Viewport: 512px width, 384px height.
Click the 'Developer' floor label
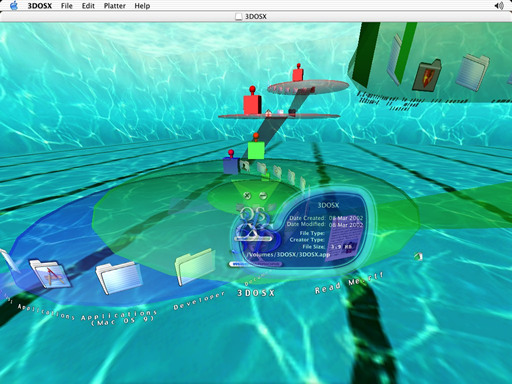tap(199, 301)
